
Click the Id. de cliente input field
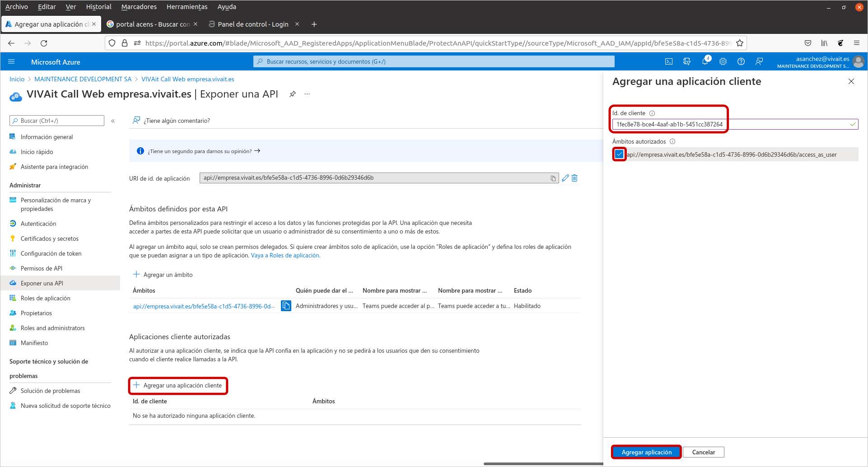pyautogui.click(x=735, y=124)
